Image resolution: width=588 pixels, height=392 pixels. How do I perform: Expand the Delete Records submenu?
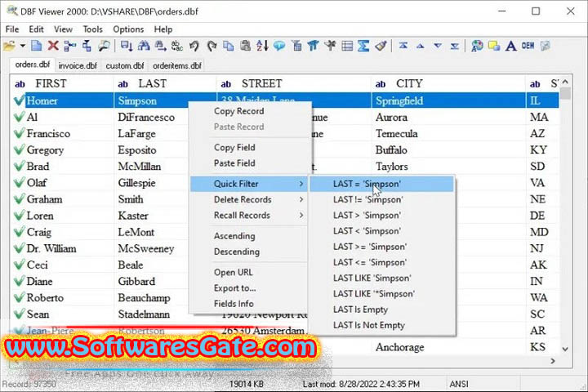tap(249, 199)
